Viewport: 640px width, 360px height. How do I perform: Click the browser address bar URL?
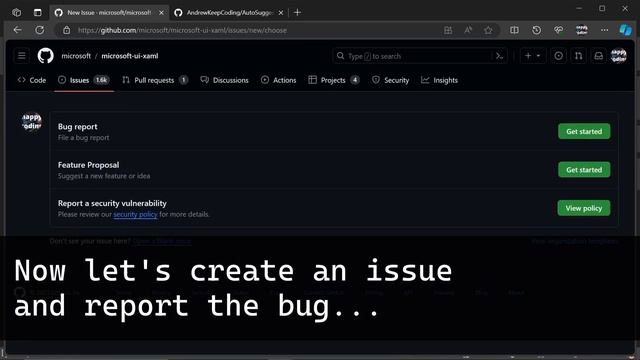point(182,30)
